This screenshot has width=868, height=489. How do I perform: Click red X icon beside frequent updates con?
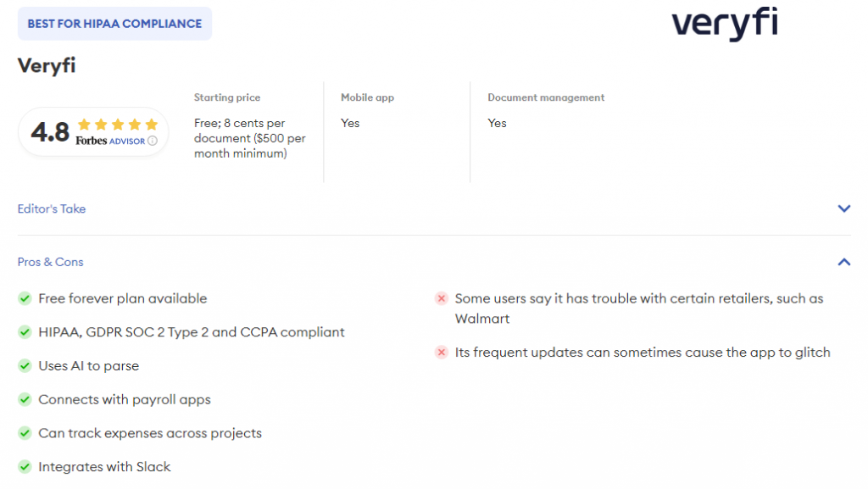point(441,353)
